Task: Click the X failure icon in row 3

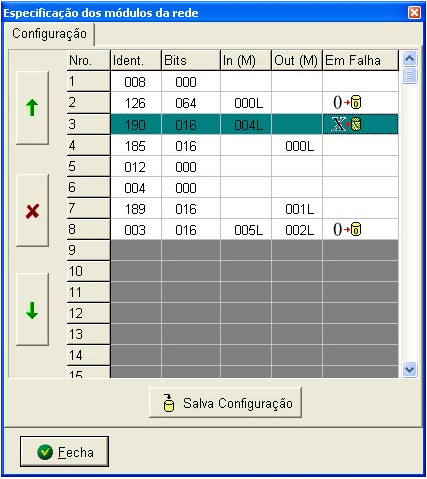Action: coord(347,124)
